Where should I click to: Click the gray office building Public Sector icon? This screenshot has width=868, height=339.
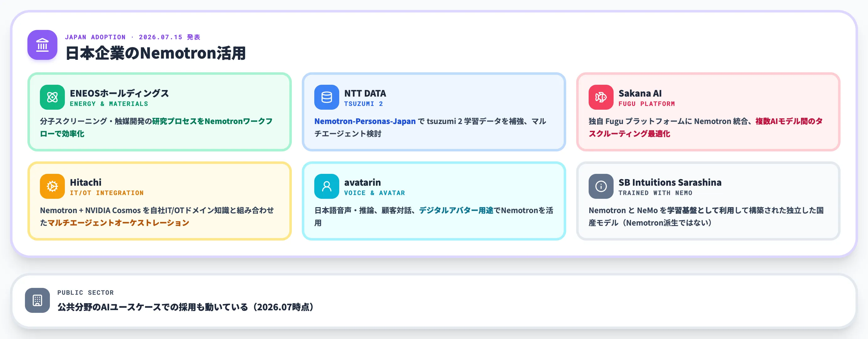37,300
